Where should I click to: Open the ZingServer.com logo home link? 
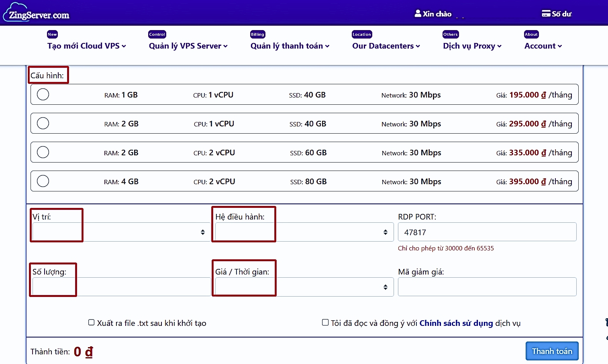click(36, 12)
